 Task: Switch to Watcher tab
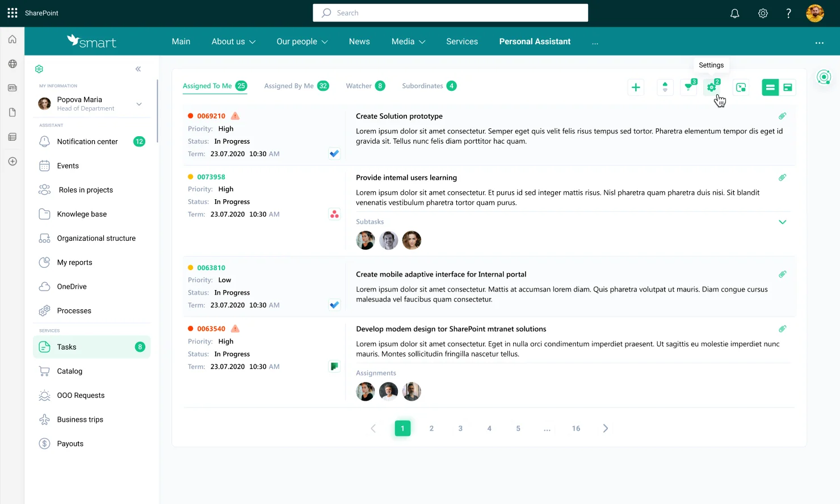366,86
